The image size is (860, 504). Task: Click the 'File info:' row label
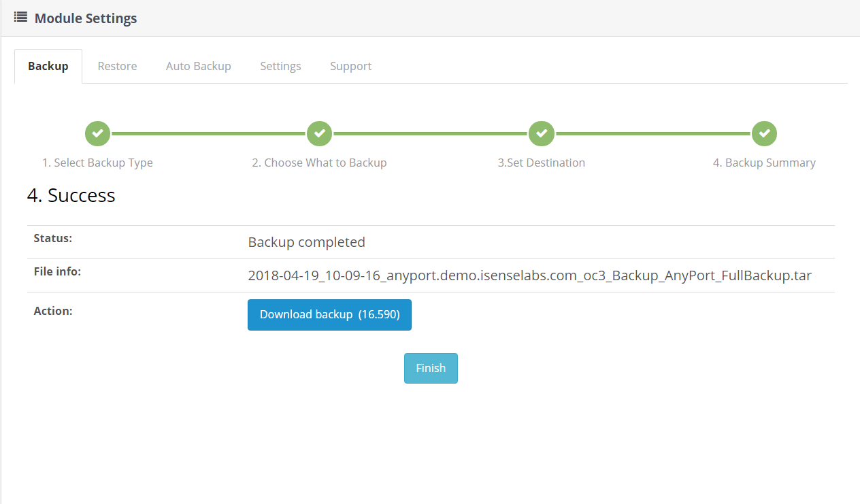(x=57, y=272)
